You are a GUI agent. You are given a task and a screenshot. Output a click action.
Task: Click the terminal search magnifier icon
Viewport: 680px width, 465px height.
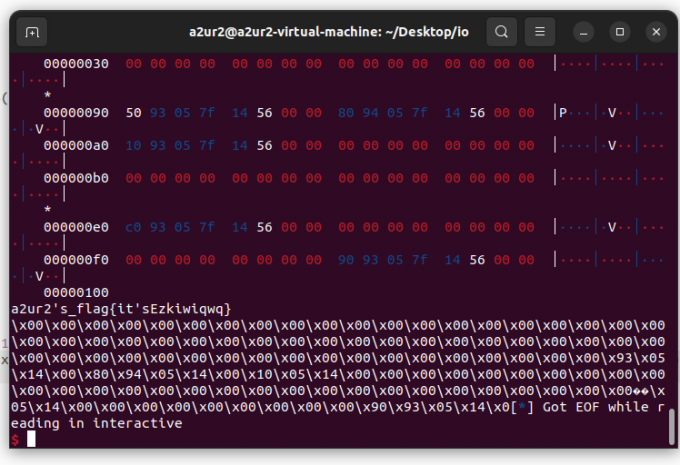(502, 32)
